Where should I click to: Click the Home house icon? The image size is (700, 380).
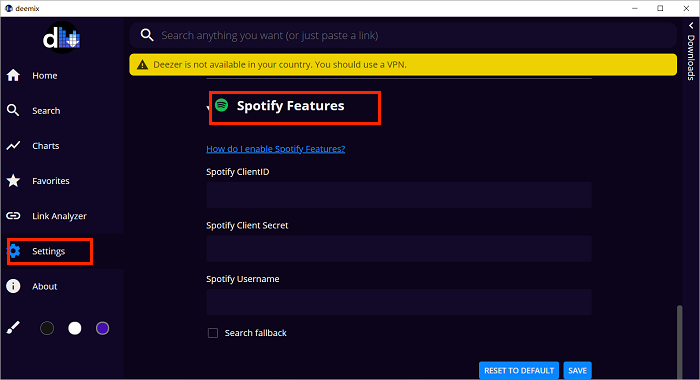pos(13,75)
